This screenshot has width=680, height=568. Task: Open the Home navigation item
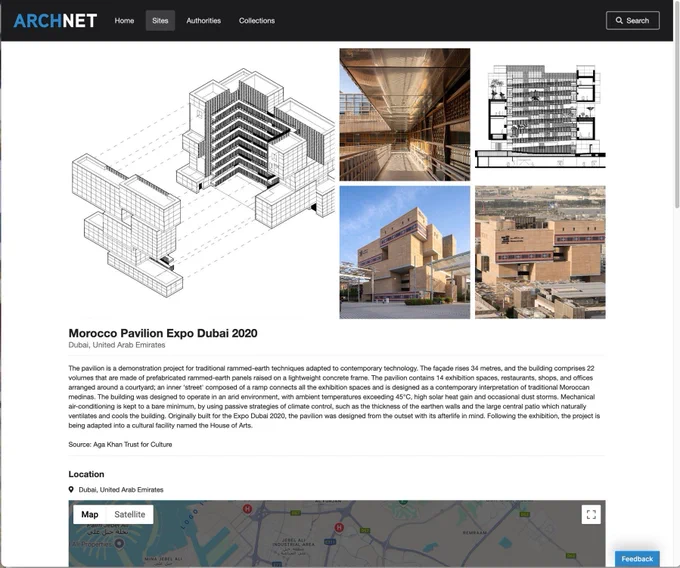coord(124,20)
